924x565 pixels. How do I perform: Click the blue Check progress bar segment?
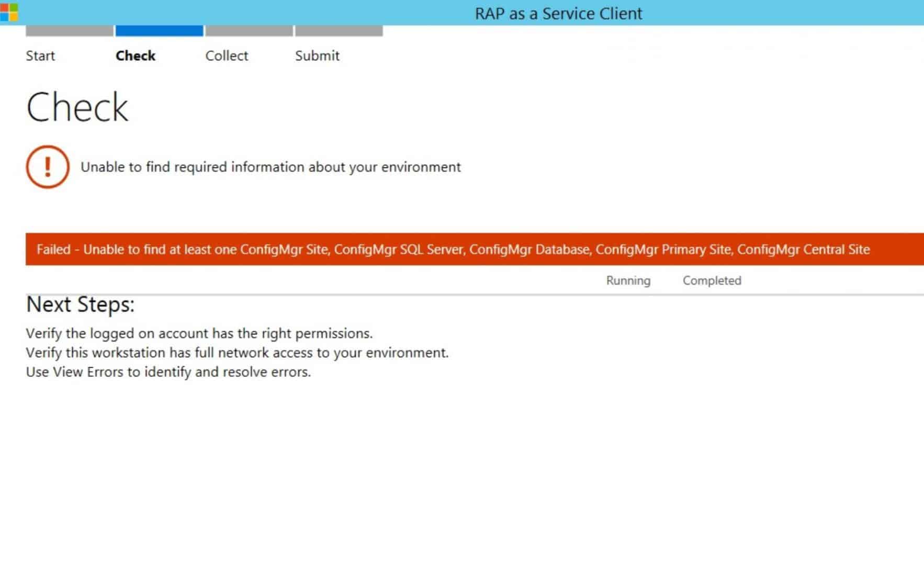(x=159, y=31)
